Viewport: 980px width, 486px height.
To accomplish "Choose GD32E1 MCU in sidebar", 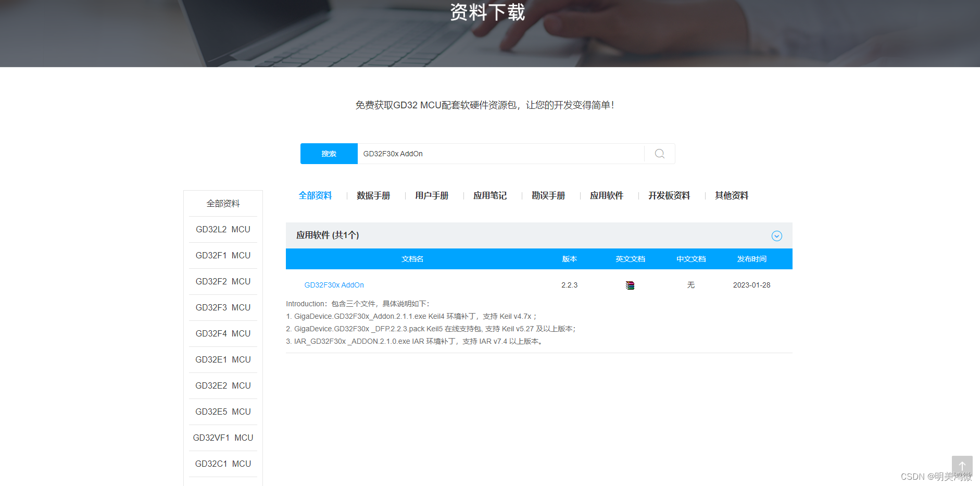I will click(223, 359).
